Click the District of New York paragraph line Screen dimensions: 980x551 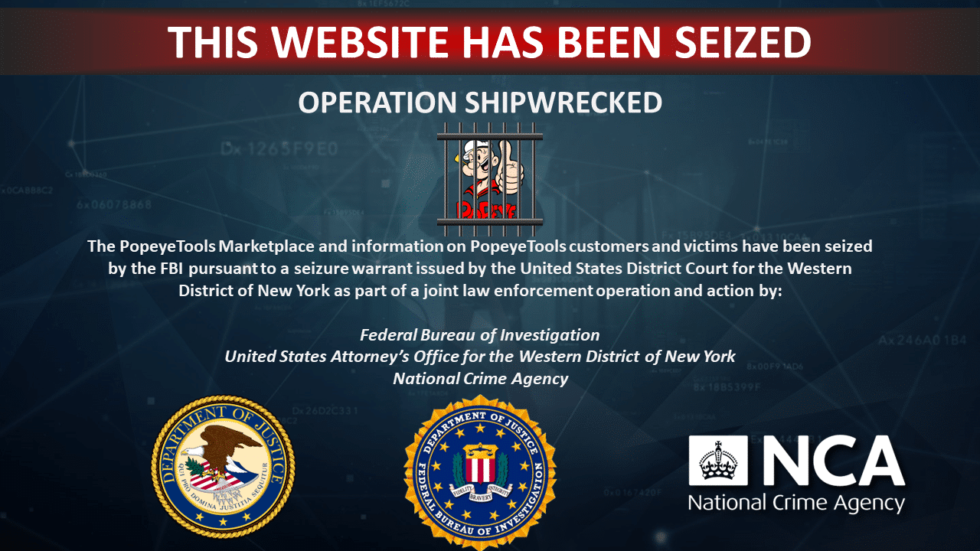coord(480,292)
